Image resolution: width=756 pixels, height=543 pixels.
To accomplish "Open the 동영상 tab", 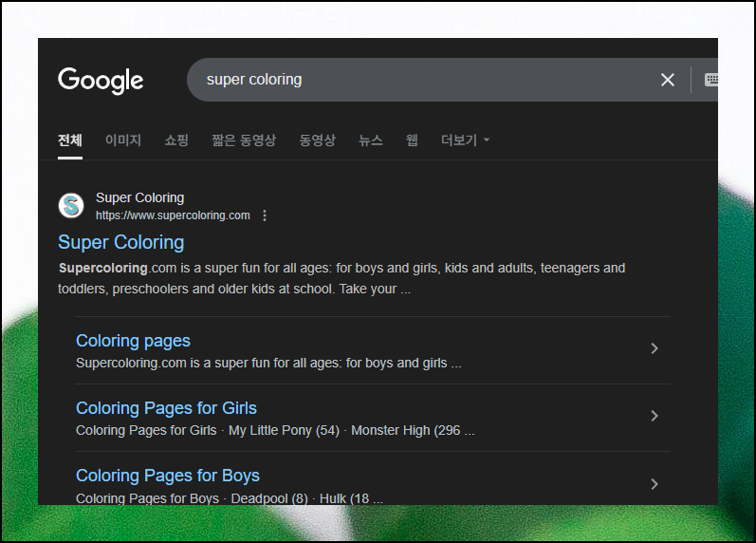I will (317, 140).
